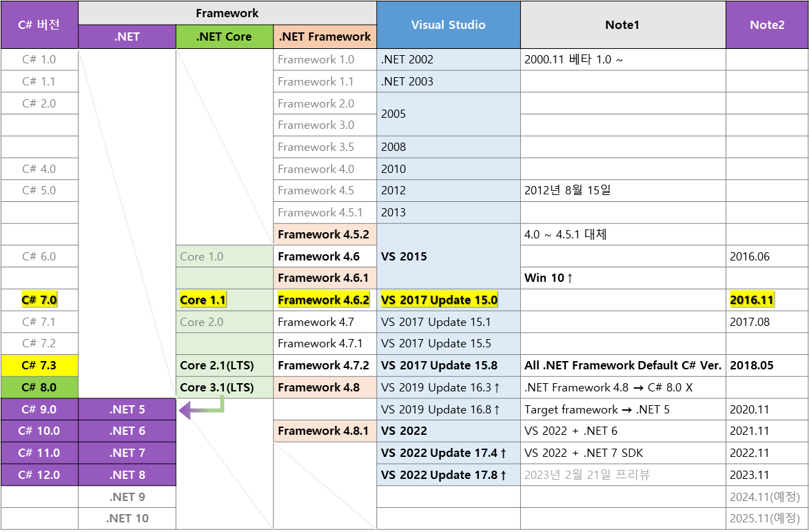Click the '.NET 6' cell

point(127,431)
